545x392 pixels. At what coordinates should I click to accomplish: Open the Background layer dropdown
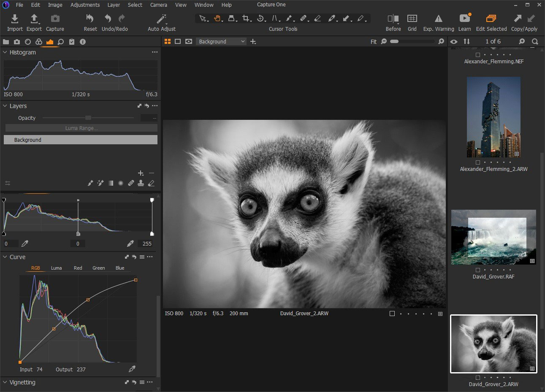point(221,41)
